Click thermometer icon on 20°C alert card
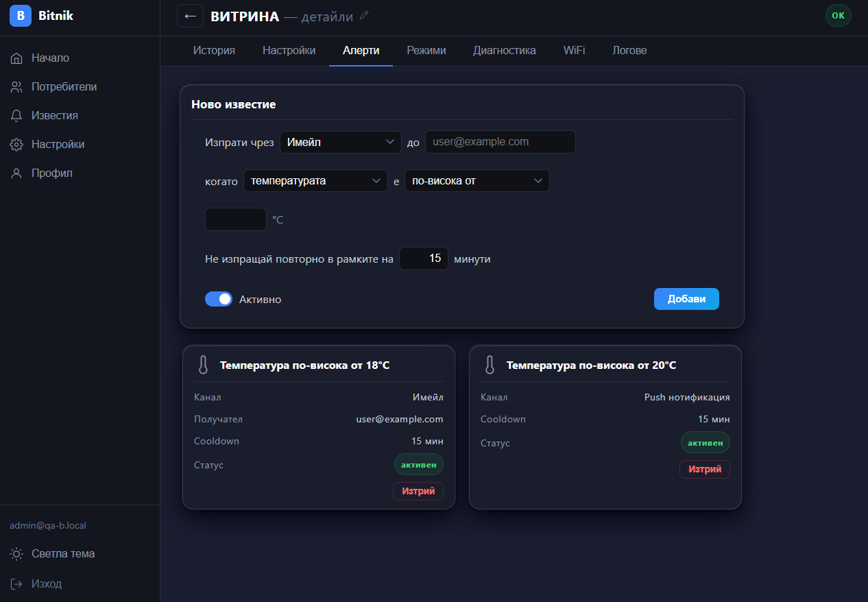 pyautogui.click(x=490, y=365)
